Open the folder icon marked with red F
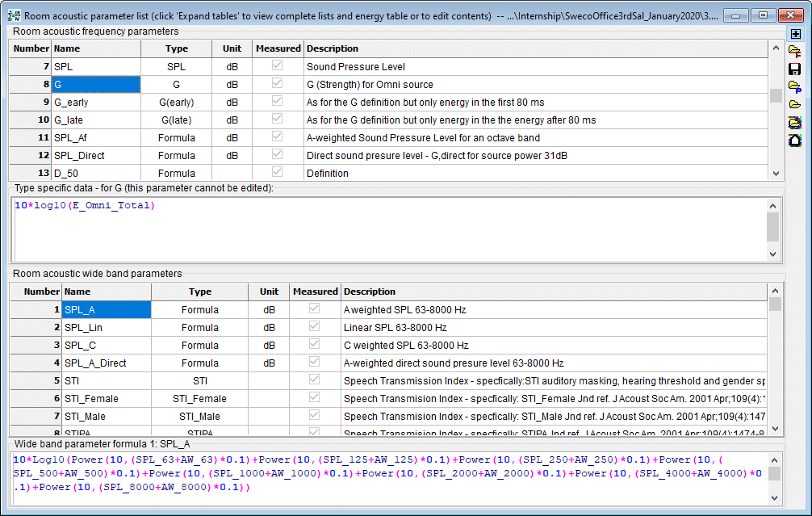 [795, 52]
